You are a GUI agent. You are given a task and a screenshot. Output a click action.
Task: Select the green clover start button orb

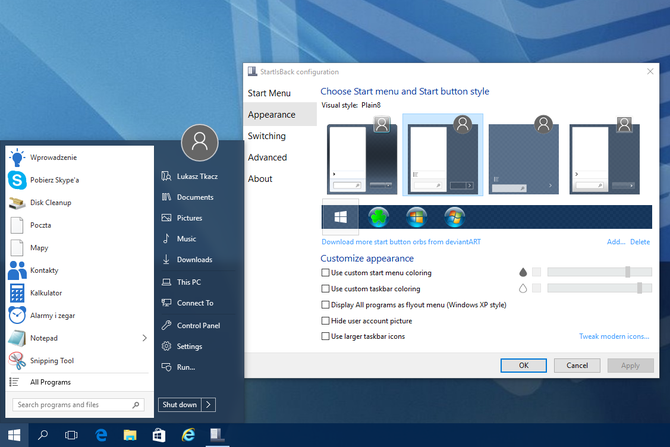tap(379, 217)
